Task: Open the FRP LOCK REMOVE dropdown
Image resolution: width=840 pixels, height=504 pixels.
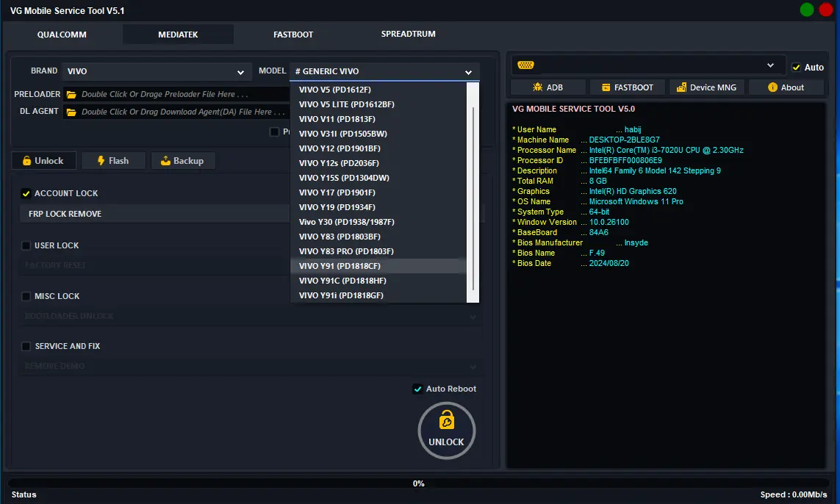Action: 155,214
